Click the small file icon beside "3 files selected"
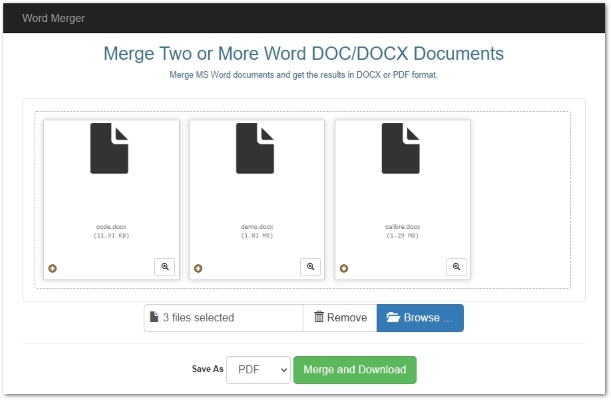Screen dimensions: 611x400 tap(154, 318)
